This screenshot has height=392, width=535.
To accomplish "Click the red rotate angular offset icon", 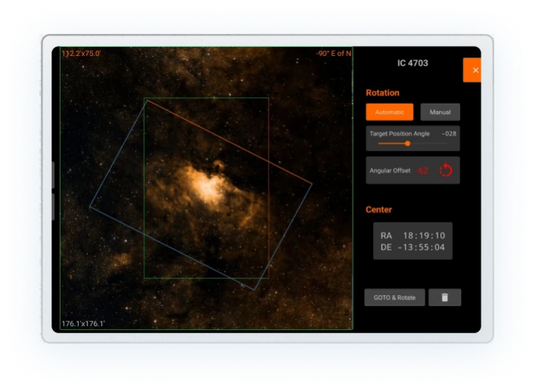I will [x=446, y=170].
